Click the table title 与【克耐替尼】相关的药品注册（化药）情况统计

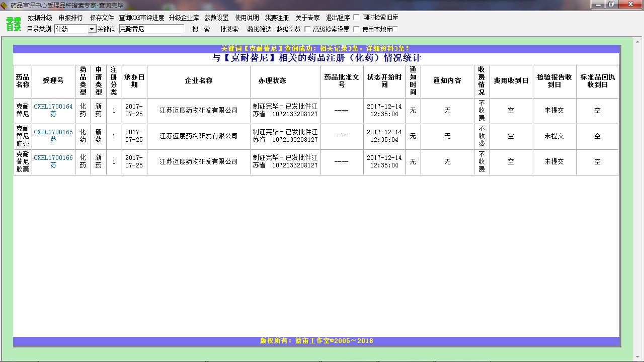click(x=316, y=58)
